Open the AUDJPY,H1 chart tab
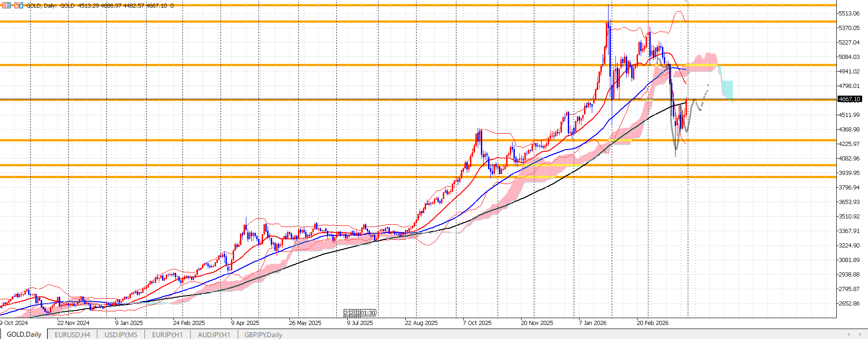This screenshot has height=339, width=868. 214,334
